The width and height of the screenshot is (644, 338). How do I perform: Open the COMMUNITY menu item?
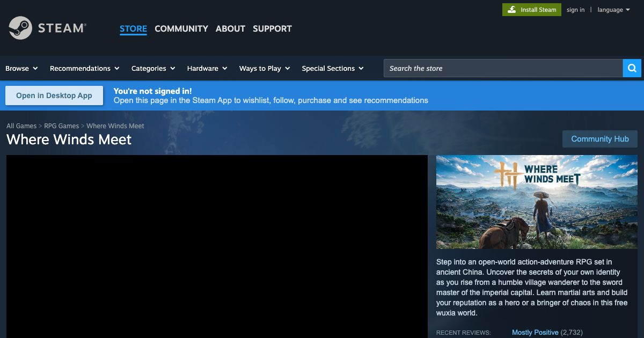pos(181,29)
